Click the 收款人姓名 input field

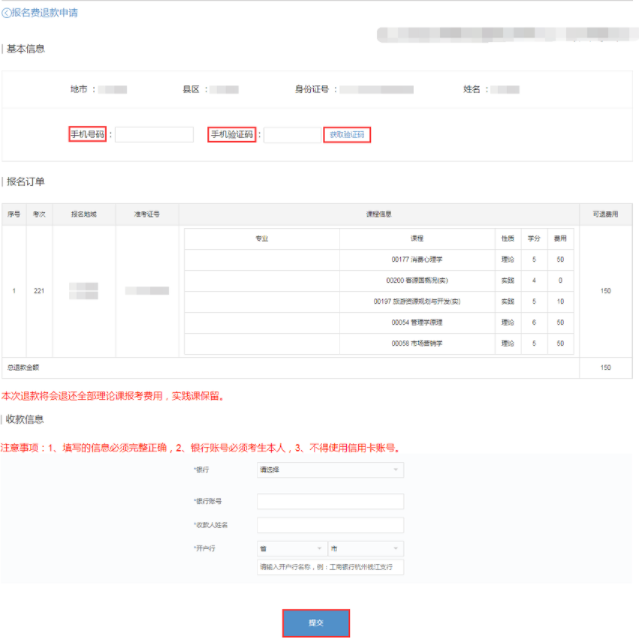point(330,525)
